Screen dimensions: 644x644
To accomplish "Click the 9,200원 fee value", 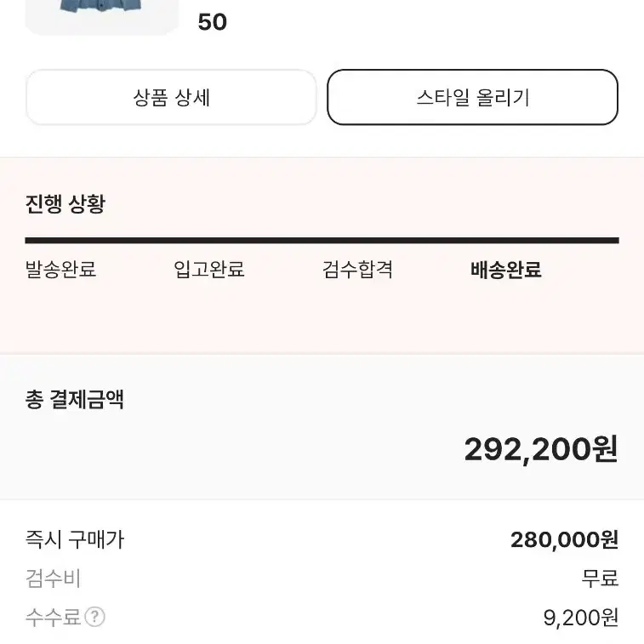I will coord(581,618).
